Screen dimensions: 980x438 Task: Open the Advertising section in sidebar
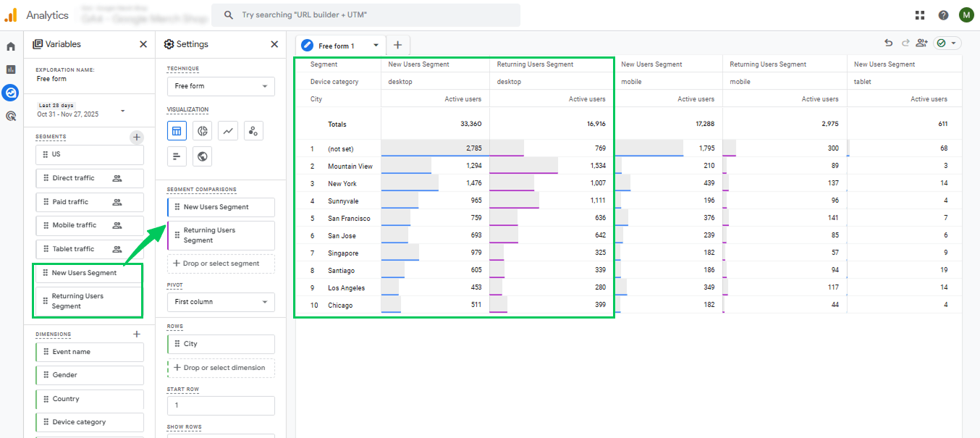tap(11, 116)
